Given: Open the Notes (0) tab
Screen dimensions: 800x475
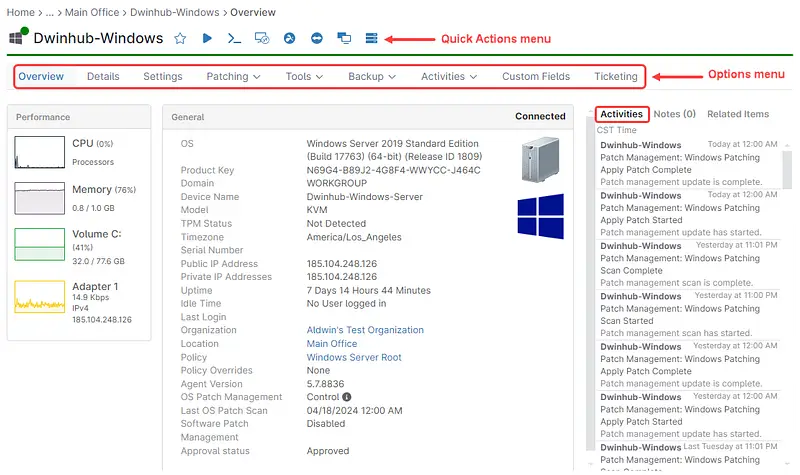Looking at the screenshot, I should pos(675,114).
